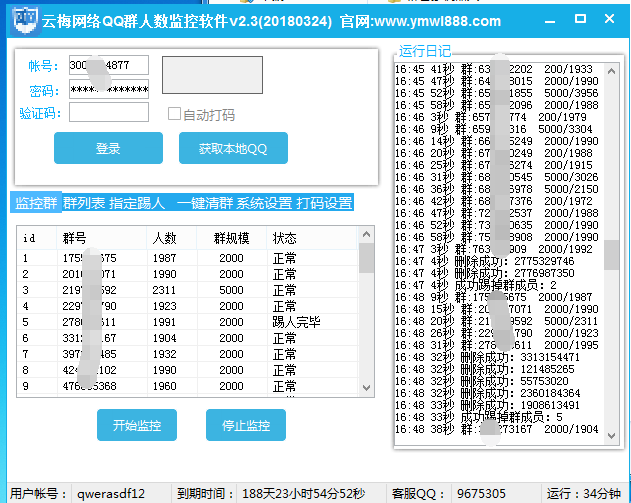The height and width of the screenshot is (503, 631).
Task: Switch to the 监控群 tab
Action: point(36,202)
